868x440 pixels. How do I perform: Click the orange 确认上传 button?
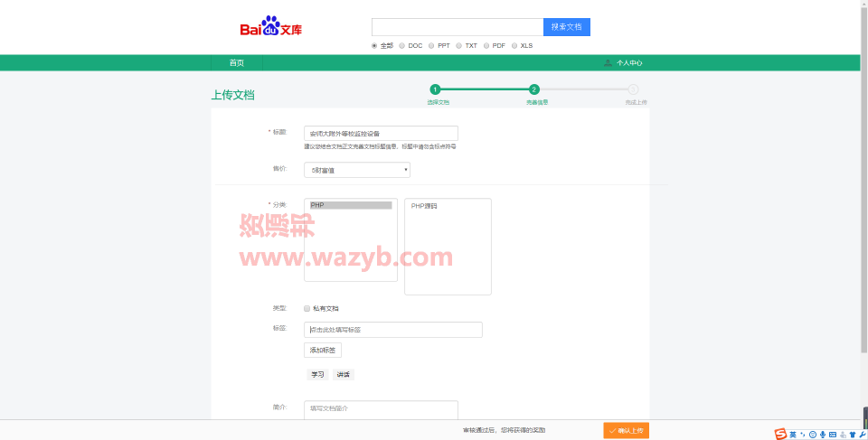click(626, 431)
